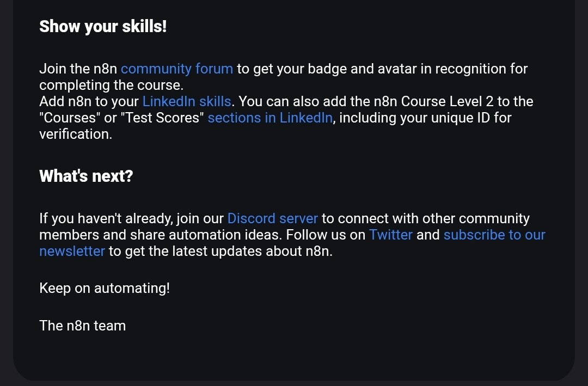Click the "Keep on automating!" line
The width and height of the screenshot is (588, 386).
click(x=105, y=288)
